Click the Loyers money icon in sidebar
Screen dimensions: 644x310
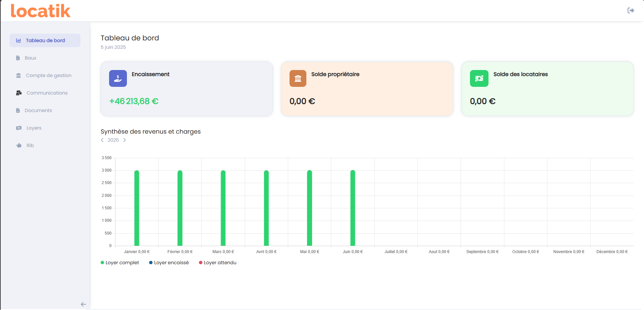tap(18, 128)
